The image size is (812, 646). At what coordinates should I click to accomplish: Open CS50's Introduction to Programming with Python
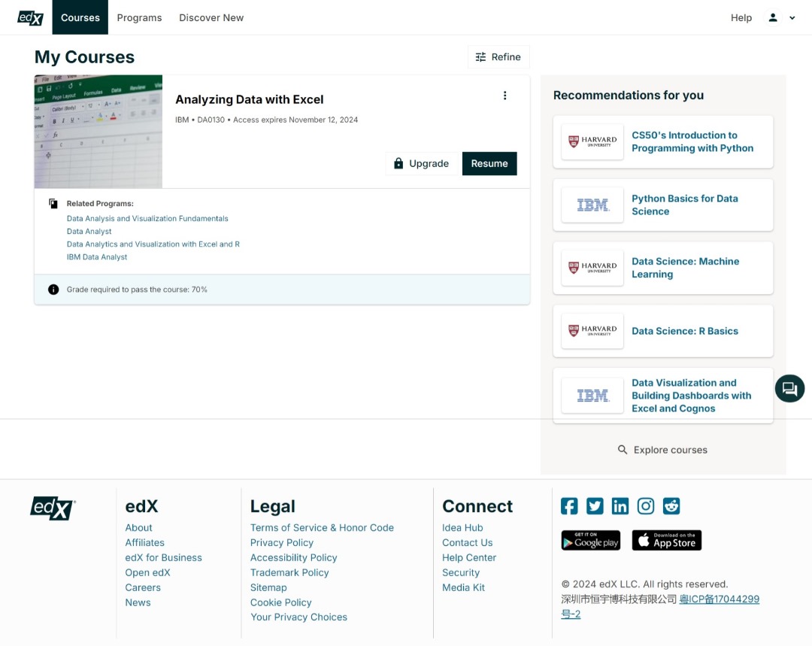pyautogui.click(x=692, y=141)
